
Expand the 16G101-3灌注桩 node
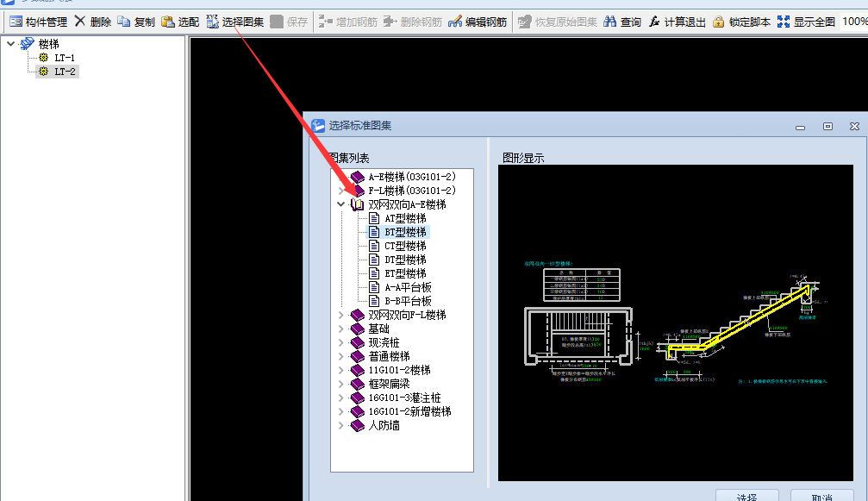click(341, 398)
